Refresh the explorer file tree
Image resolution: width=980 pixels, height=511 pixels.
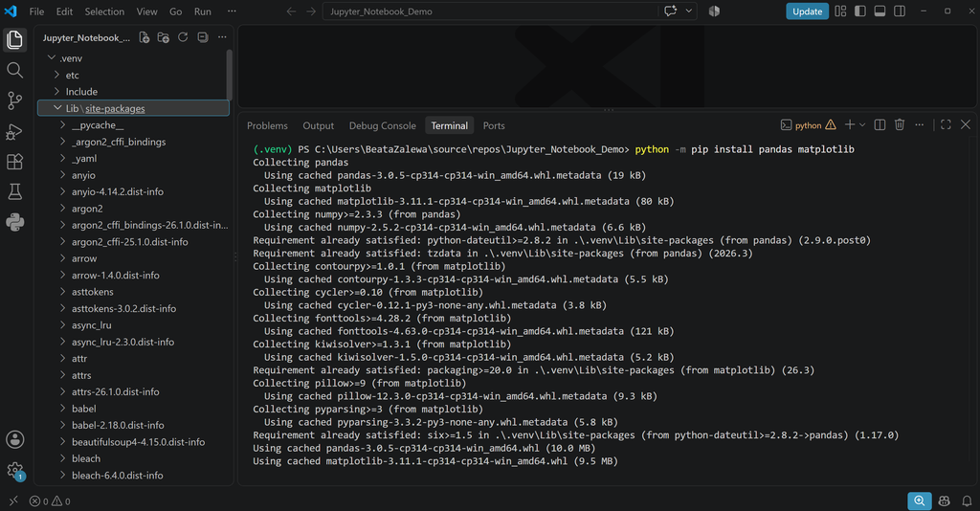coord(183,37)
